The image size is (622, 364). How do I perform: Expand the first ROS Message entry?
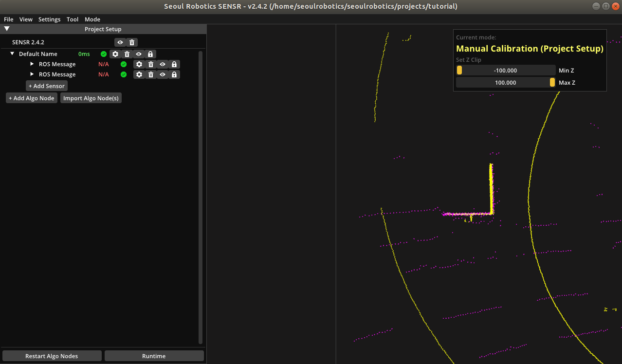point(32,64)
